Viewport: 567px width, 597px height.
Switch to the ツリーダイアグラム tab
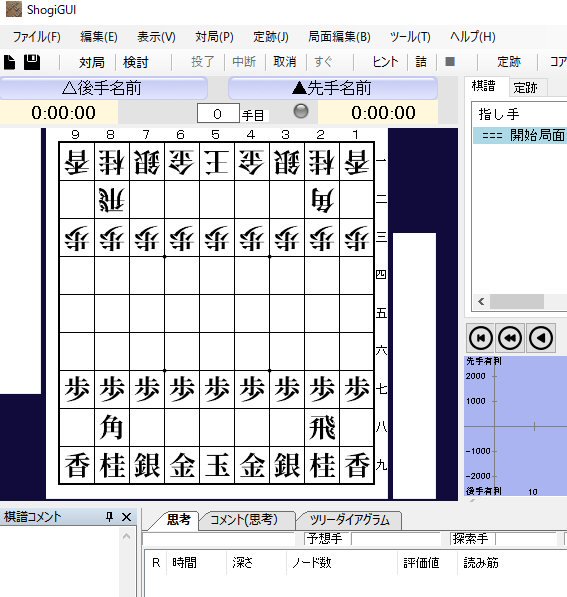[350, 520]
